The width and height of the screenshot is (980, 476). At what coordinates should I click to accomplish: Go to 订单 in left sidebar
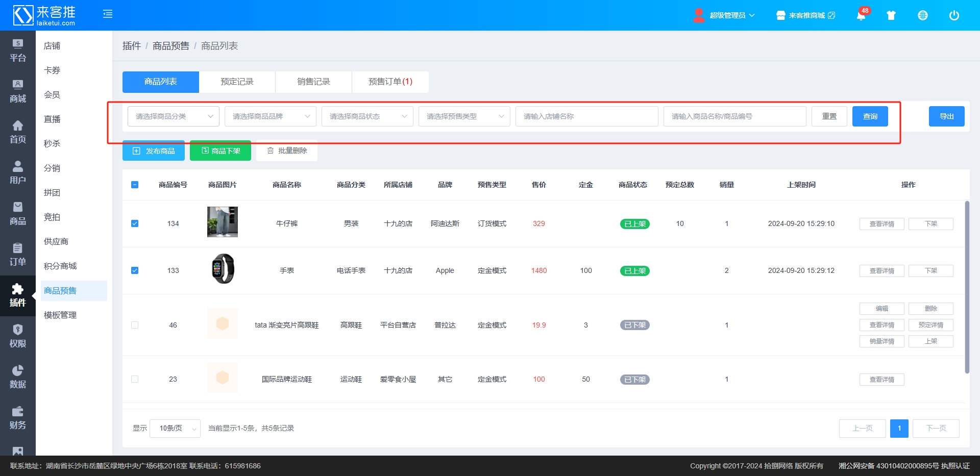point(18,255)
